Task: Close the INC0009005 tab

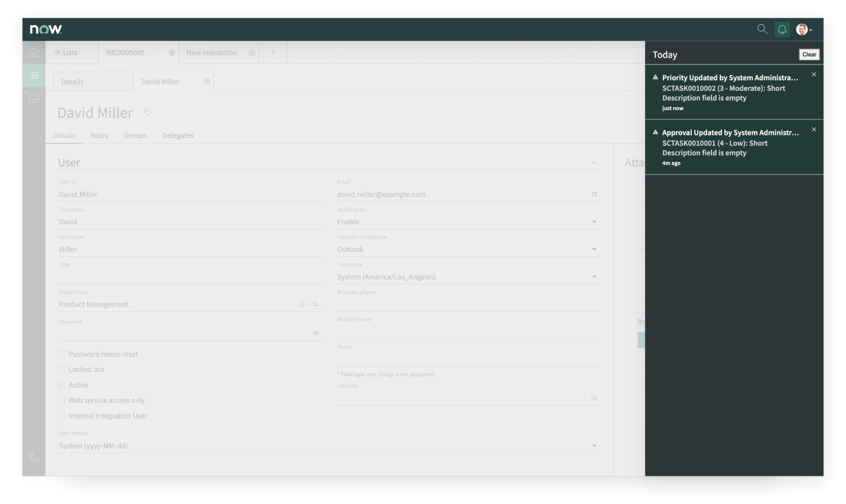Action: coord(172,53)
